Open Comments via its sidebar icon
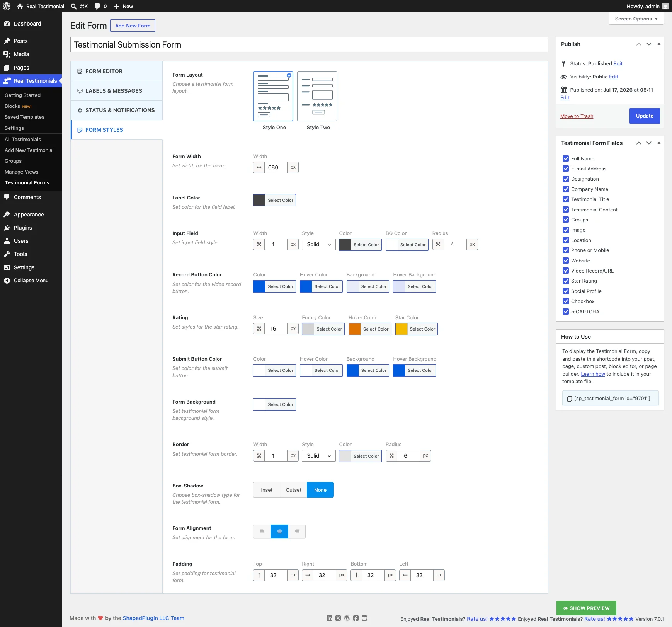 click(x=7, y=197)
